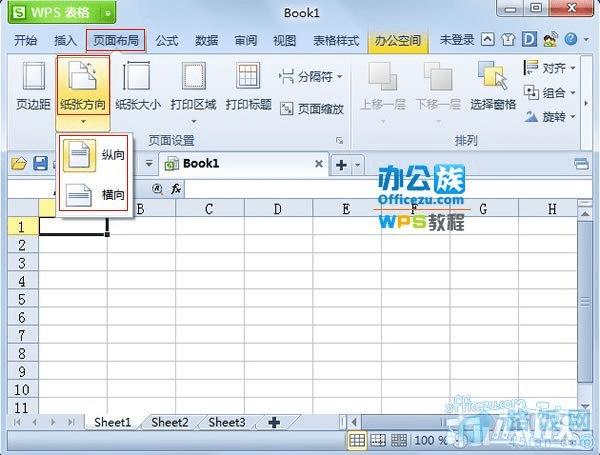Viewport: 600px width, 455px height.
Task: Open the 页面布局 tab
Action: 116,40
